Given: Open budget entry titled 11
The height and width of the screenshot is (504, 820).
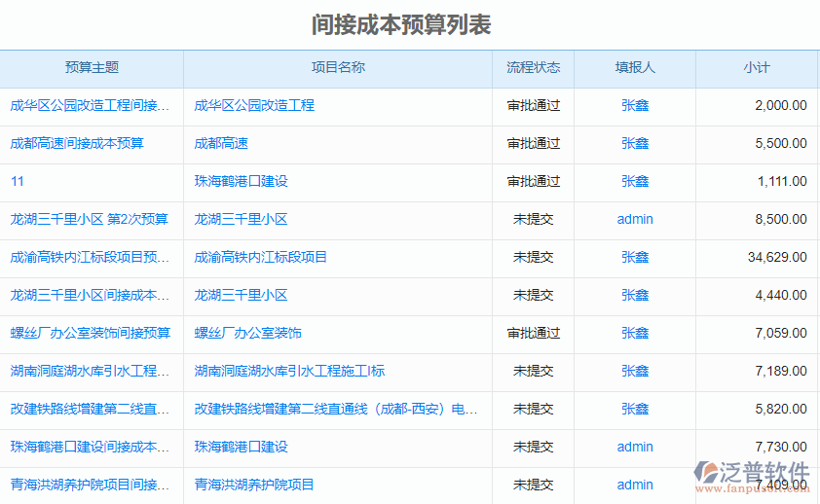Looking at the screenshot, I should (x=18, y=181).
